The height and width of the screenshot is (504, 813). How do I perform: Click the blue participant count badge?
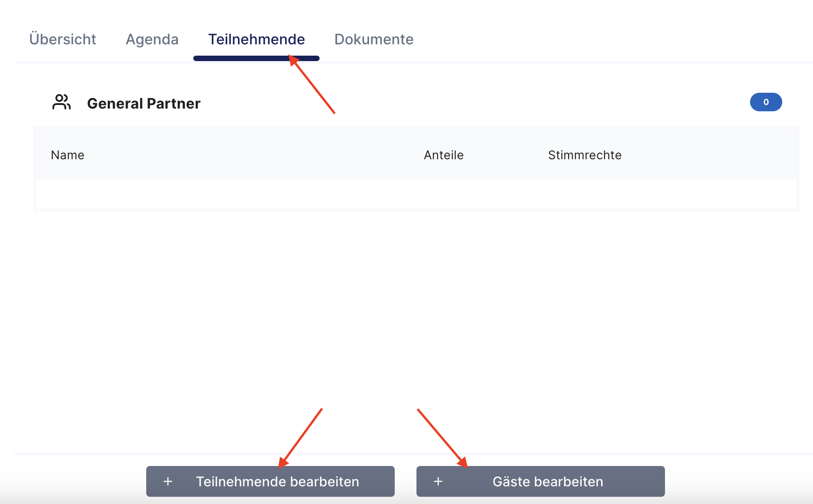click(x=766, y=102)
